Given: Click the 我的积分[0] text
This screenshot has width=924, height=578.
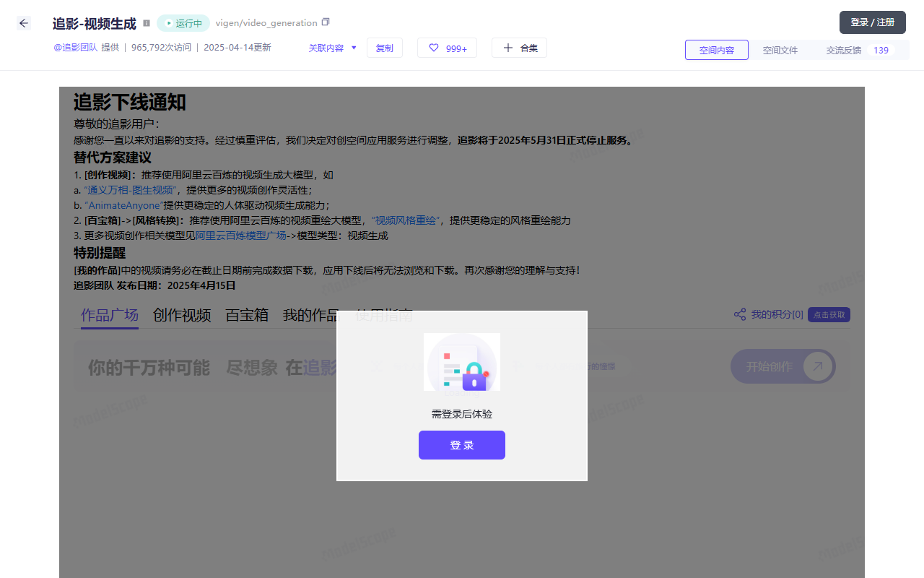Looking at the screenshot, I should click(x=777, y=314).
